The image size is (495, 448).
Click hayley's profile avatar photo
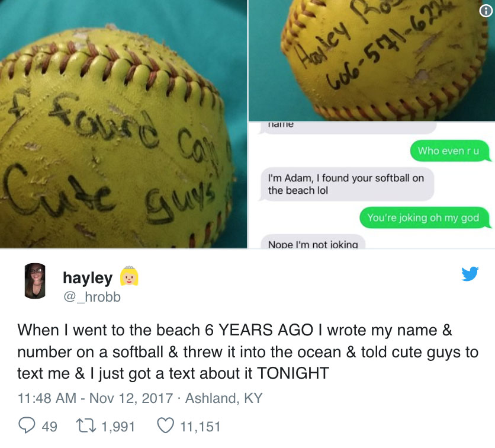coord(35,281)
